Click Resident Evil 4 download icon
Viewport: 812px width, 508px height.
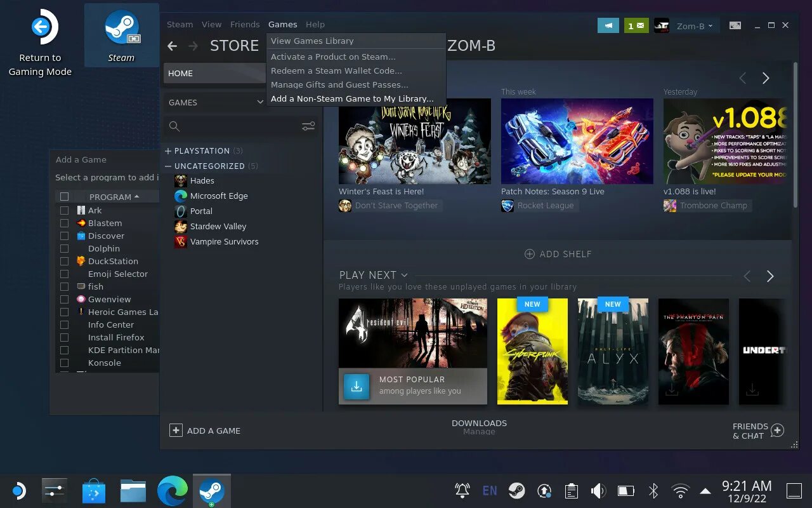click(357, 387)
